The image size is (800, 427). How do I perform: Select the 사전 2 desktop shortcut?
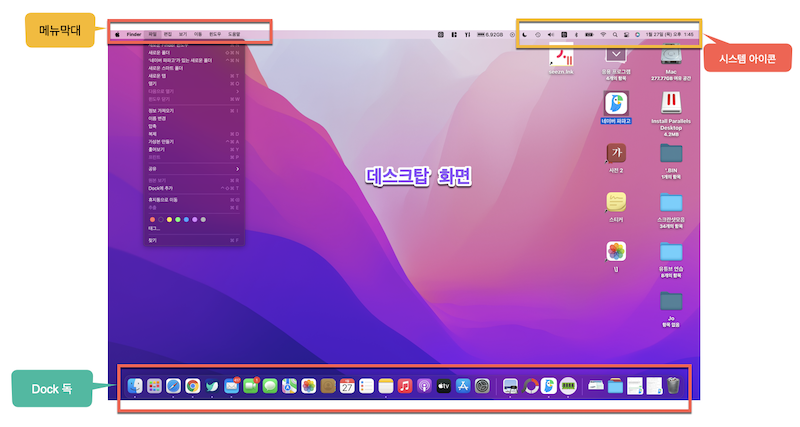coord(616,157)
